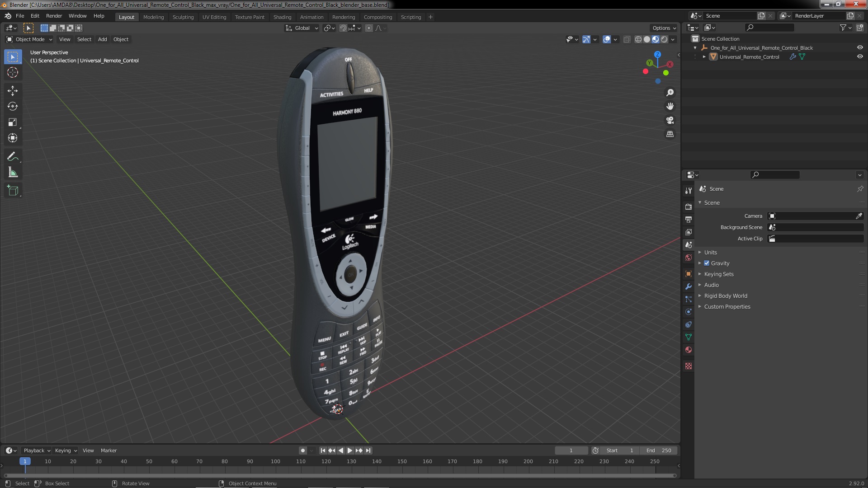The image size is (868, 488).
Task: Open the World properties tab
Action: point(689,258)
